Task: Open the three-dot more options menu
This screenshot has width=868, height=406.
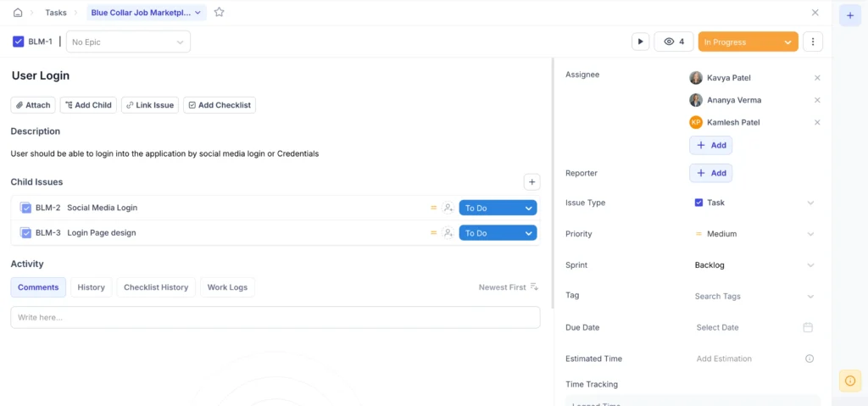Action: click(812, 42)
